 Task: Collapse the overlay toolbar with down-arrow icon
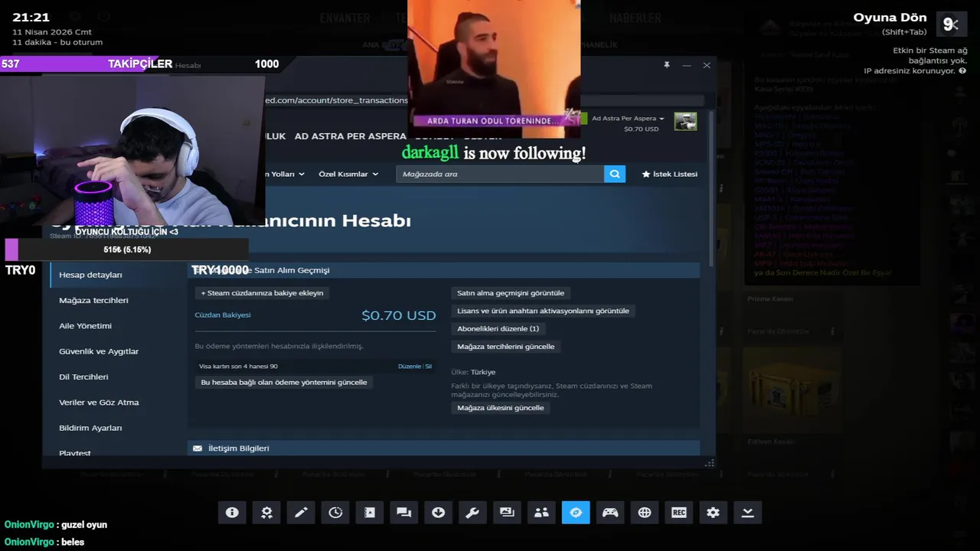pos(748,513)
